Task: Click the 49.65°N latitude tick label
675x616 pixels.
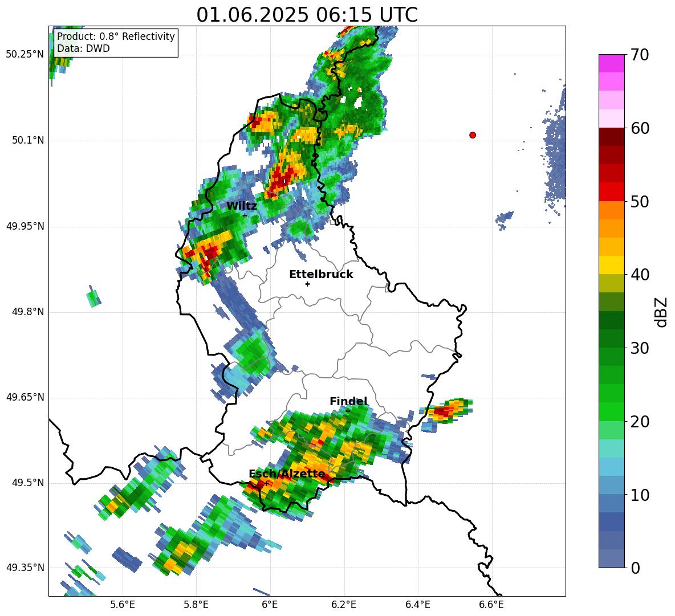Action: [x=25, y=398]
